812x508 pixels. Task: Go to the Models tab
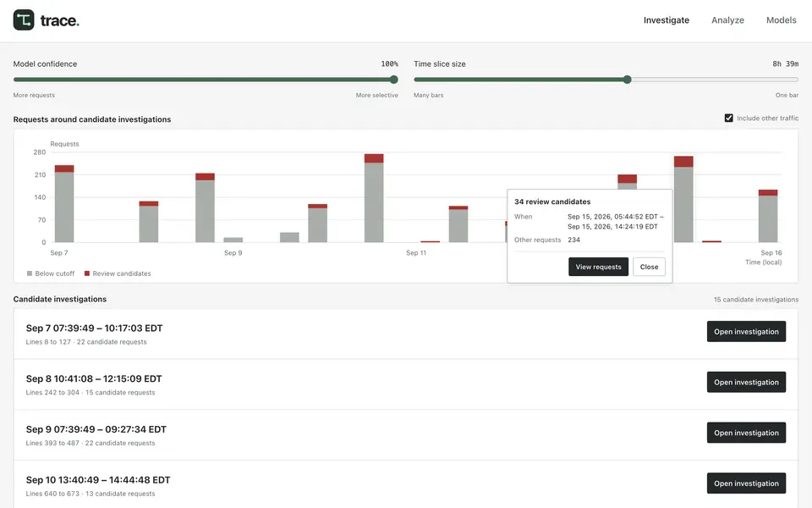point(781,20)
